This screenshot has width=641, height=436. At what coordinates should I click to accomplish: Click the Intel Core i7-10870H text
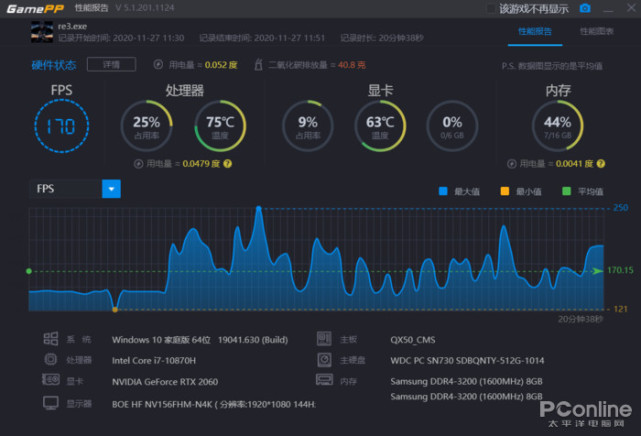click(x=154, y=360)
